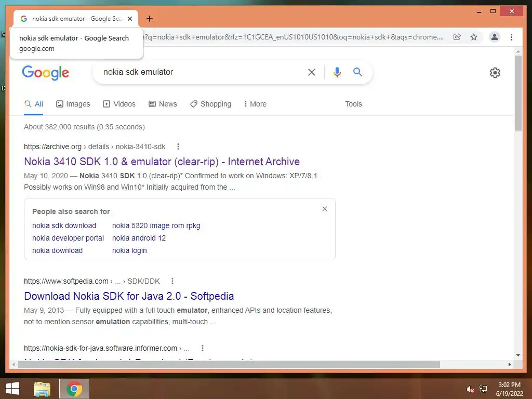Open the search Tools options
532x399 pixels.
(x=353, y=104)
